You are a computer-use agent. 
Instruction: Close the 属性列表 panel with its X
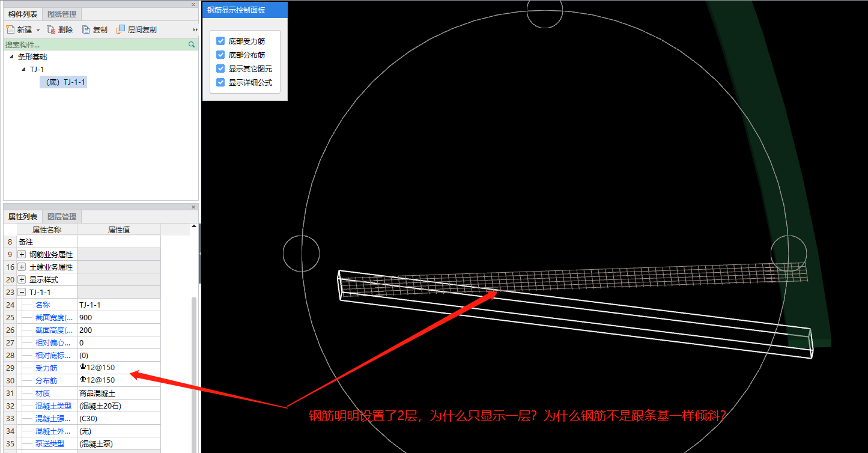click(x=193, y=207)
